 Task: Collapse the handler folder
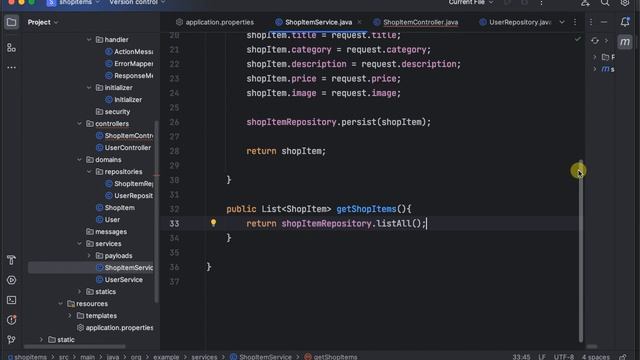point(89,40)
